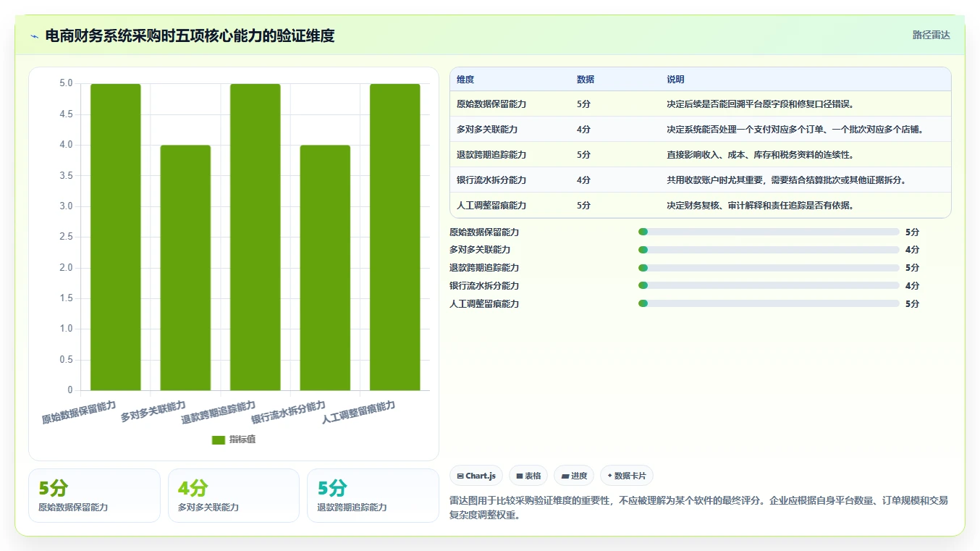Click the footnote text starting 雷达图用于比较
This screenshot has width=980, height=551.
tap(698, 508)
